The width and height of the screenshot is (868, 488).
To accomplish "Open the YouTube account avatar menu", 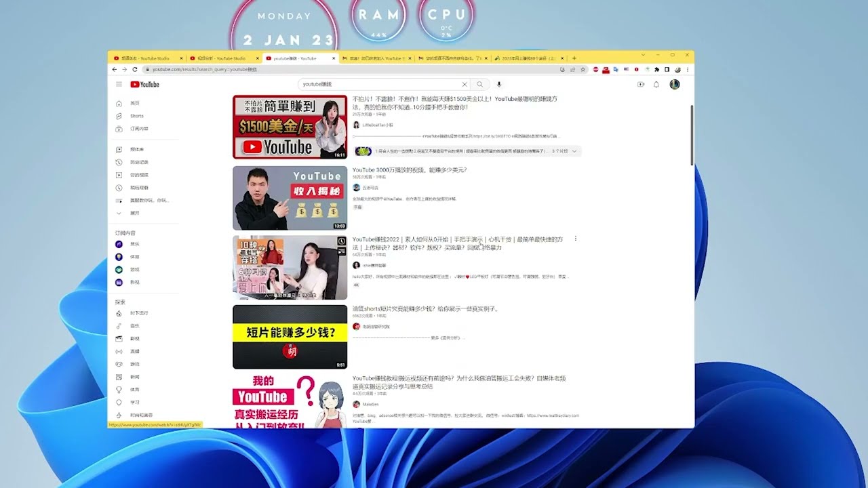I will [x=674, y=84].
